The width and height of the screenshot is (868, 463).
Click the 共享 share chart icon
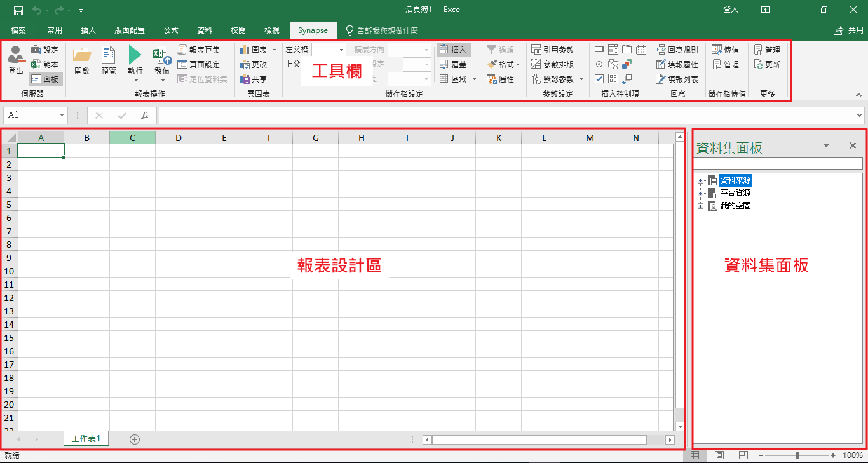[254, 79]
